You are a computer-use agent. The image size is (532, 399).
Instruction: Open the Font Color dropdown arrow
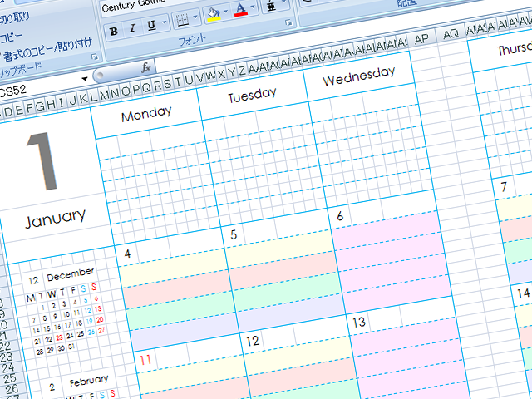[x=253, y=7]
